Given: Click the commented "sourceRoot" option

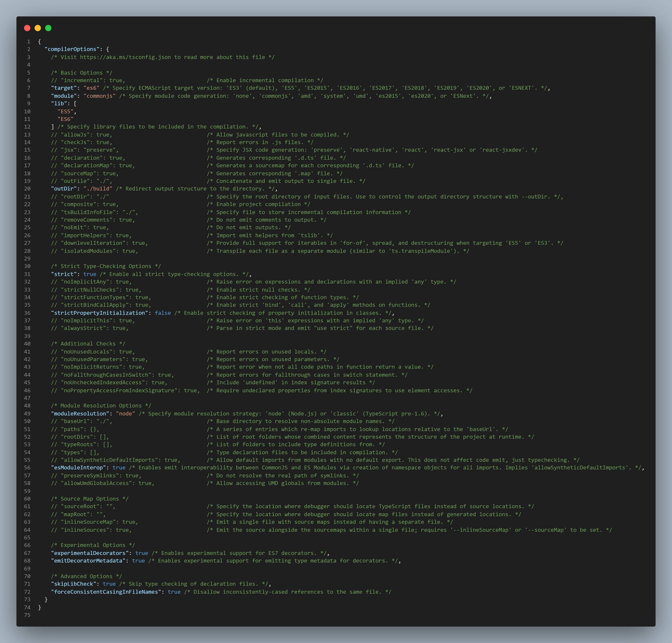Looking at the screenshot, I should click(83, 507).
